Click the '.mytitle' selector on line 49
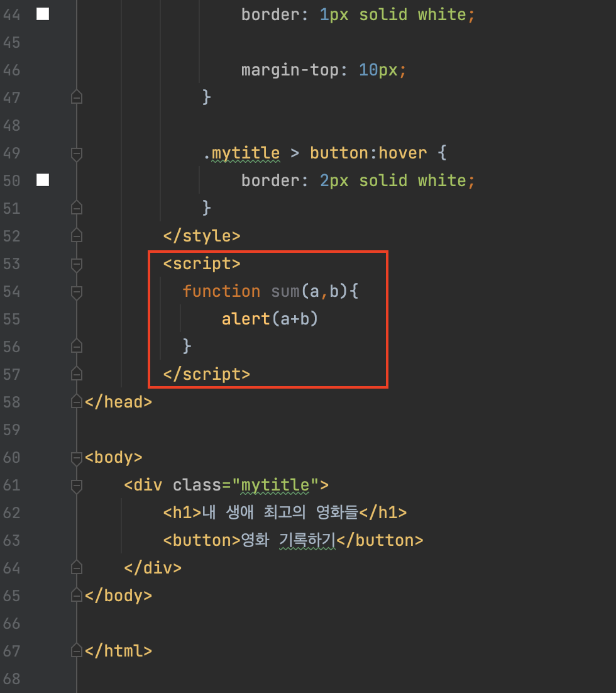 point(242,153)
